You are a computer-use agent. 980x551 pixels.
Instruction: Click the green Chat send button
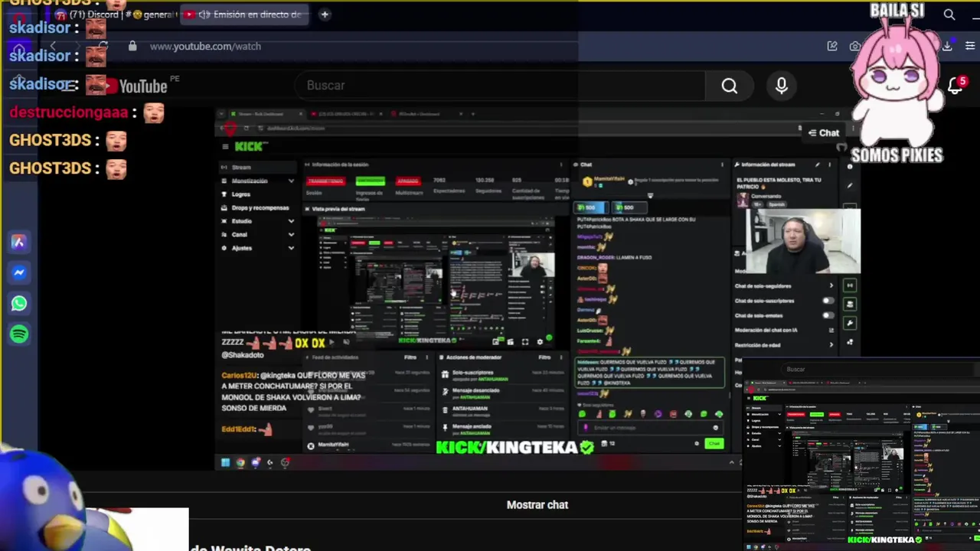tap(714, 444)
